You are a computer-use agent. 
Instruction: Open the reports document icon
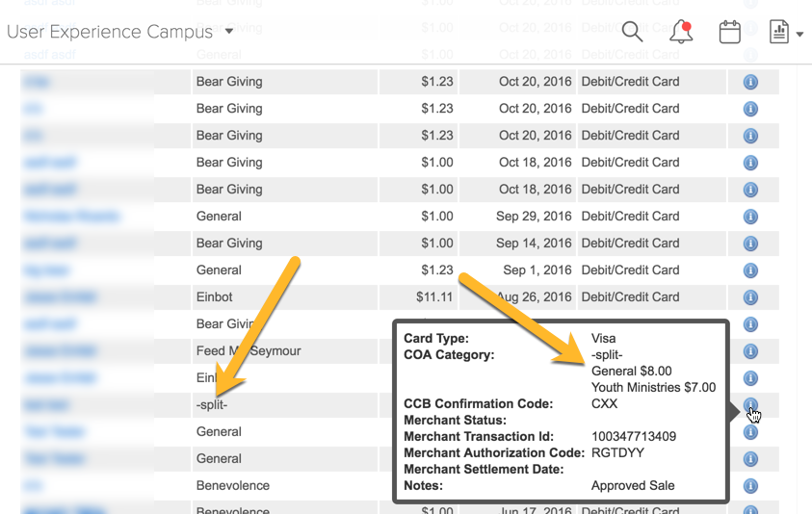click(x=778, y=32)
